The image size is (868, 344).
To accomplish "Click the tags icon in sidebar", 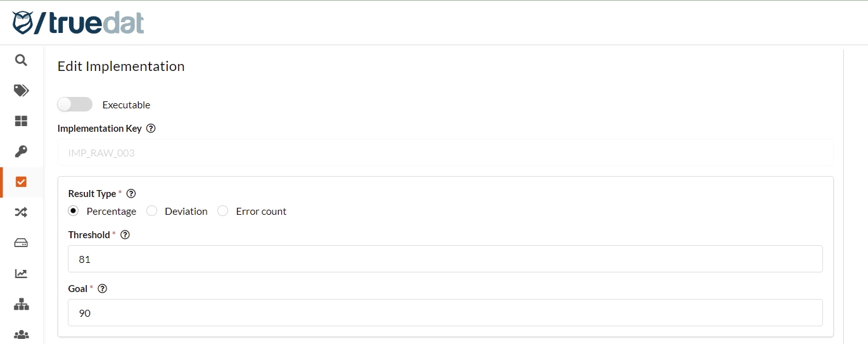I will (x=21, y=91).
